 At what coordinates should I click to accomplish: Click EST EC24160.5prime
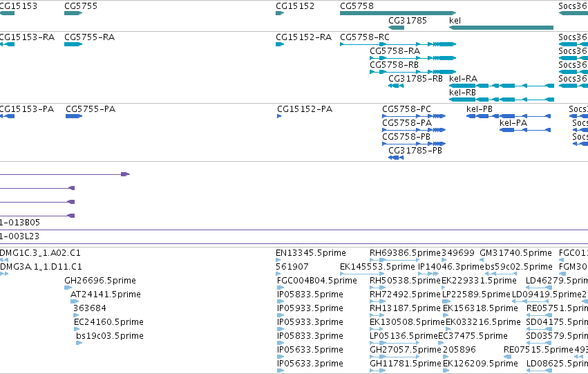coord(108,322)
